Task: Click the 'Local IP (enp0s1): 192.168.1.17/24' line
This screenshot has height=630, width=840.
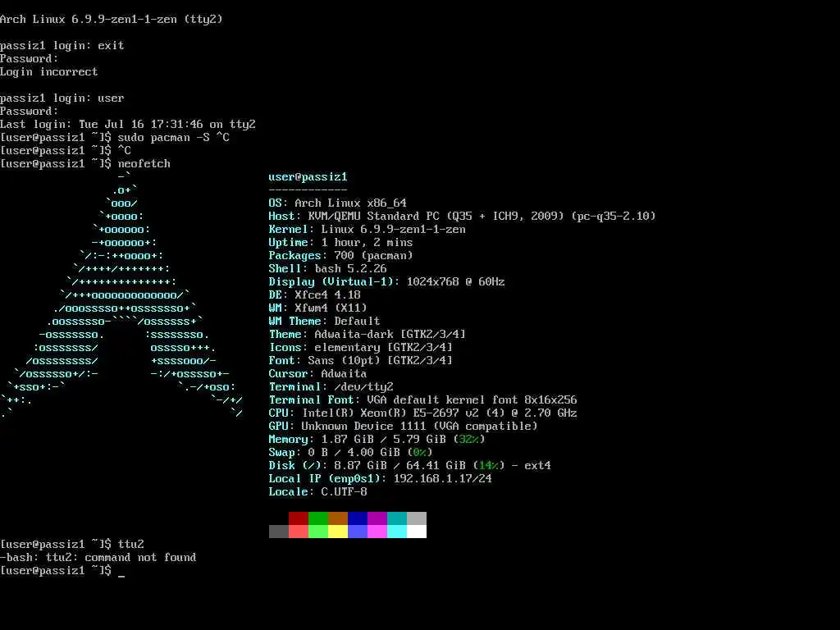Action: tap(381, 479)
